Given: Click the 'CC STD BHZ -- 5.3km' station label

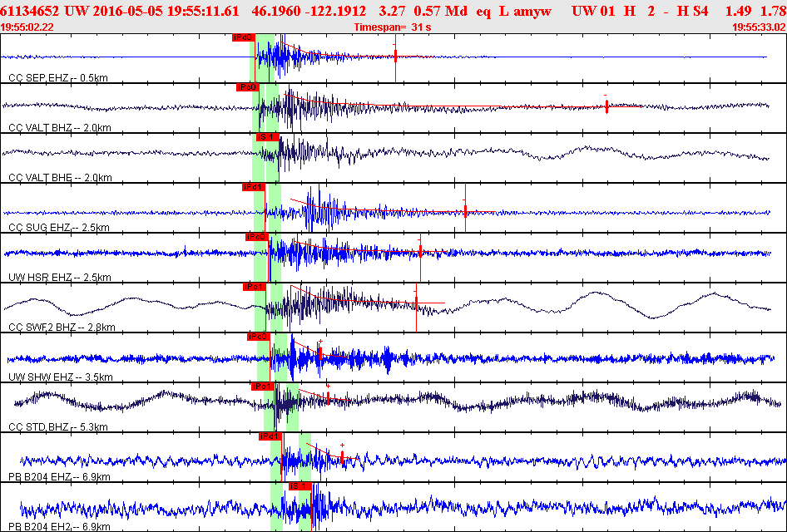Looking at the screenshot, I should (x=58, y=426).
